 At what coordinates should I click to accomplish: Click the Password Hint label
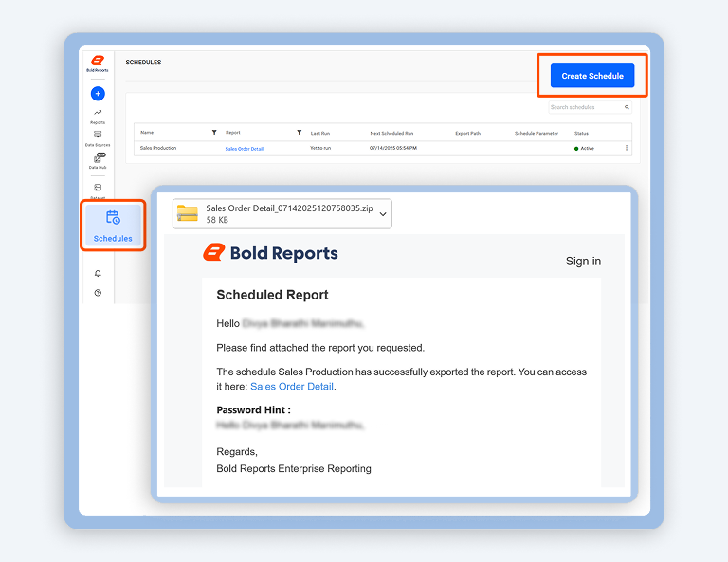[x=253, y=410]
